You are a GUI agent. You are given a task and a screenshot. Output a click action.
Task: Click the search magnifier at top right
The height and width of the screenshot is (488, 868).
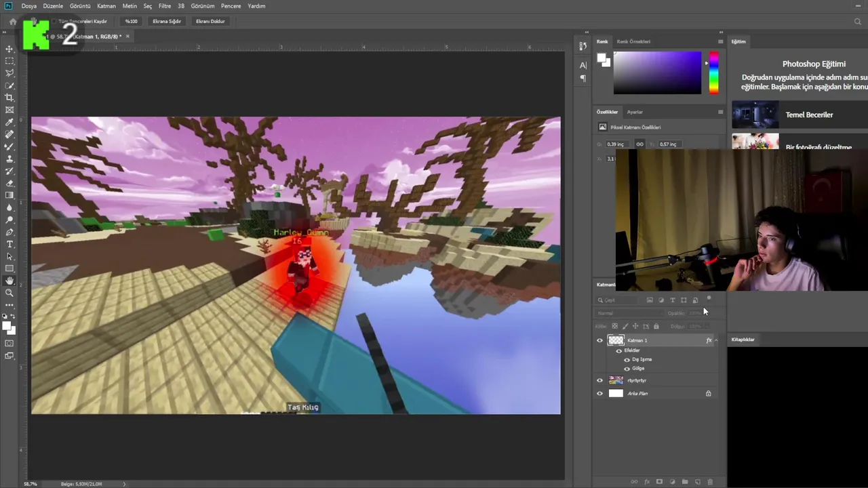858,22
